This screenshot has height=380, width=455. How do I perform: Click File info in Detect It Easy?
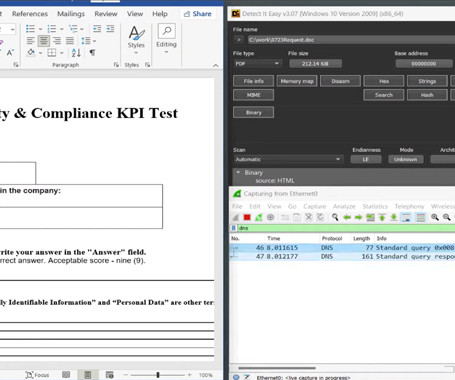[253, 81]
